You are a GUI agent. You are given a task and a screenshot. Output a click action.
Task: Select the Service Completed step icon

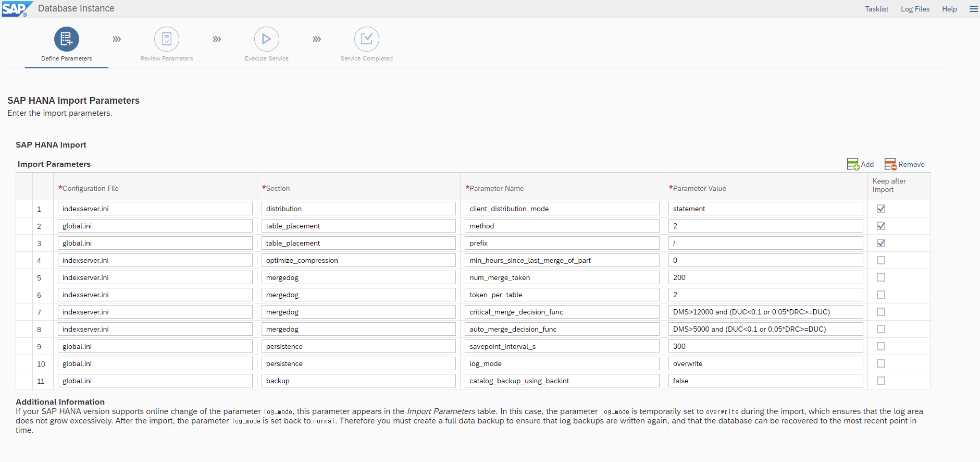click(x=367, y=39)
